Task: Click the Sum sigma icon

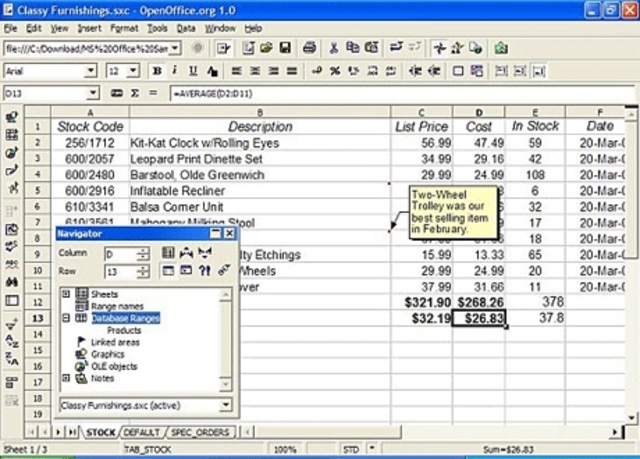Action: point(135,93)
